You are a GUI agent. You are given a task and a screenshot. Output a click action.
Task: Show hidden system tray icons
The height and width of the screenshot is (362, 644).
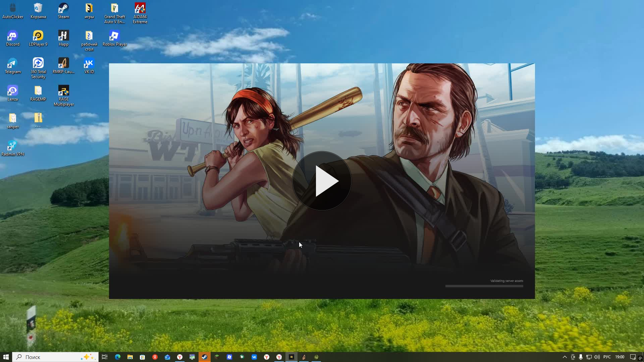565,357
